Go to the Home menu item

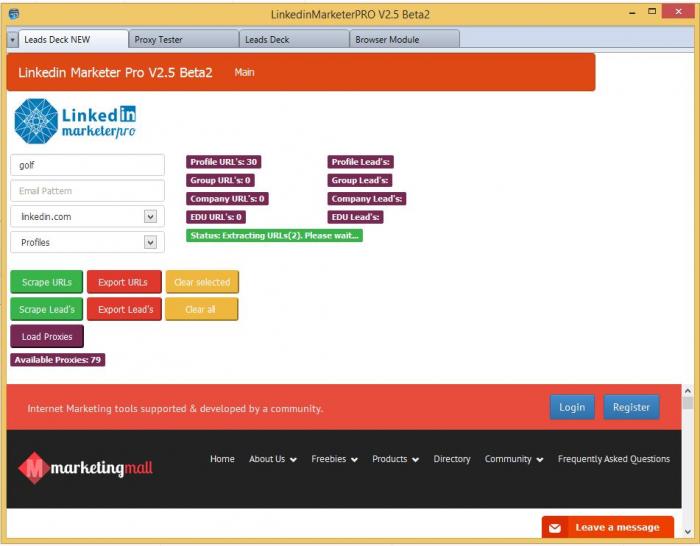point(222,459)
